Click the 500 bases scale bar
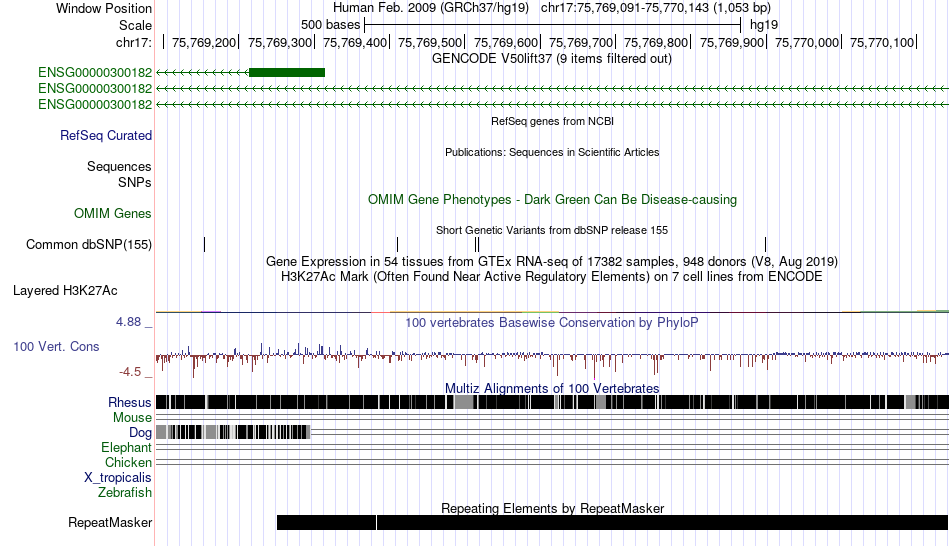The height and width of the screenshot is (546, 950). (x=552, y=25)
